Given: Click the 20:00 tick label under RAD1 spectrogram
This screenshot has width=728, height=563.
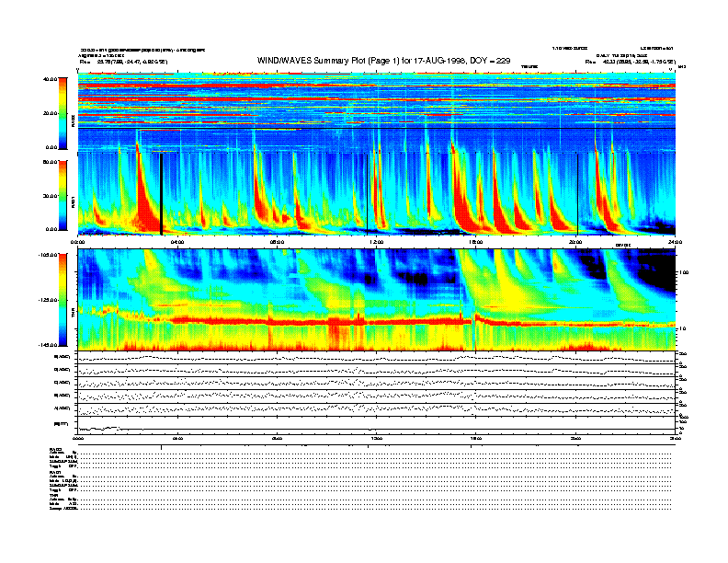Looking at the screenshot, I should pyautogui.click(x=575, y=242).
